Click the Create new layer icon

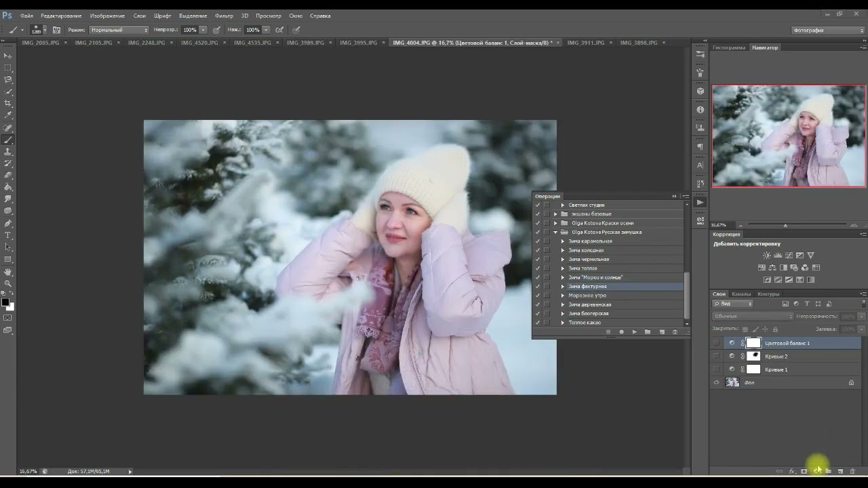click(841, 470)
